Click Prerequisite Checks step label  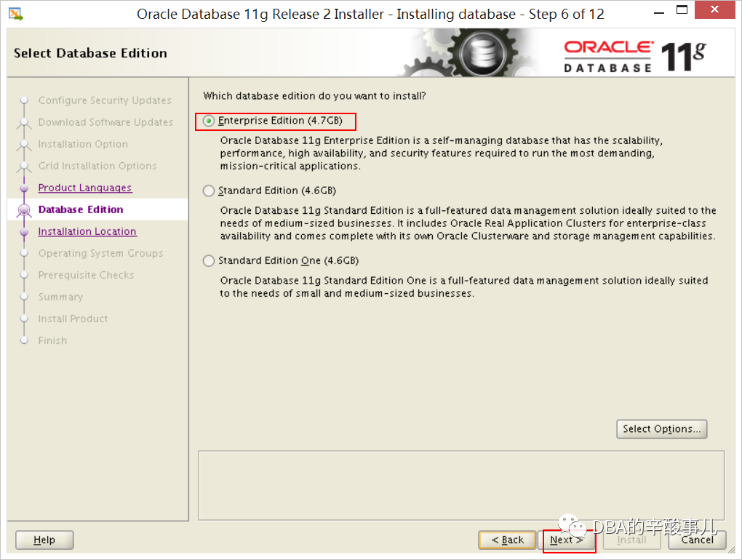coord(86,275)
